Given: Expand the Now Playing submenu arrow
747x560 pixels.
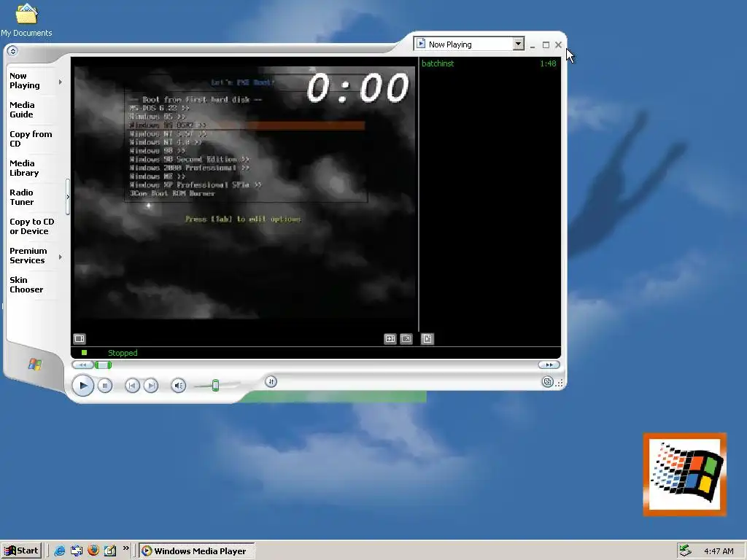Looking at the screenshot, I should pos(61,82).
